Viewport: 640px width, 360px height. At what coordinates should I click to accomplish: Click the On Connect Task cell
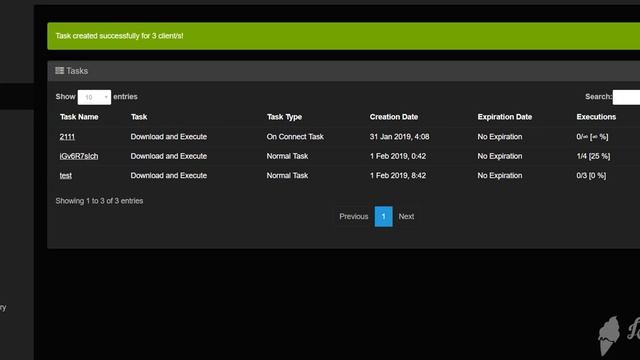[x=295, y=137]
